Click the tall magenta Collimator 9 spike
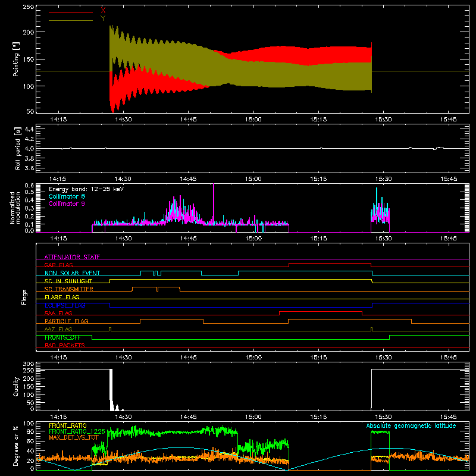The image size is (476, 476). 214,203
